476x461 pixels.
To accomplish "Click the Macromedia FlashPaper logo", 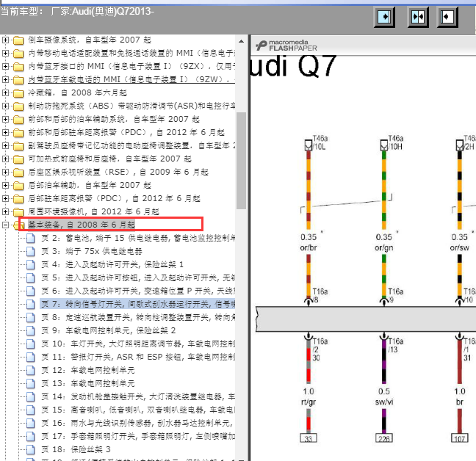I will (x=286, y=46).
